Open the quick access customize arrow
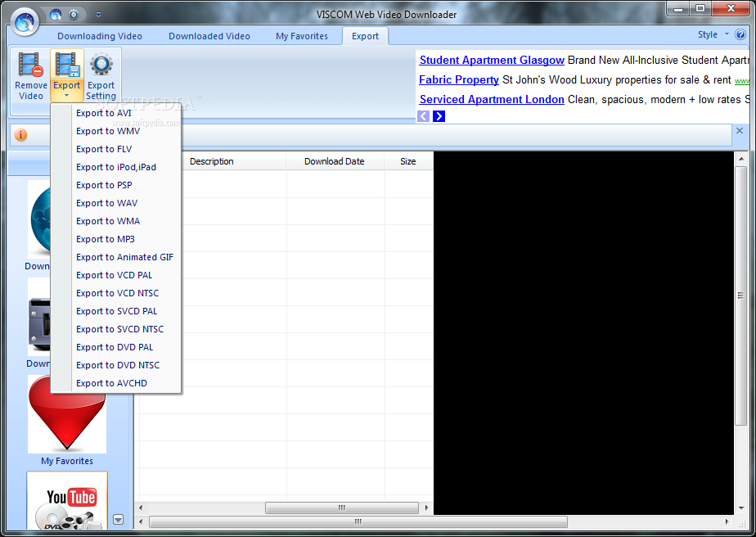756x537 pixels. pyautogui.click(x=98, y=15)
